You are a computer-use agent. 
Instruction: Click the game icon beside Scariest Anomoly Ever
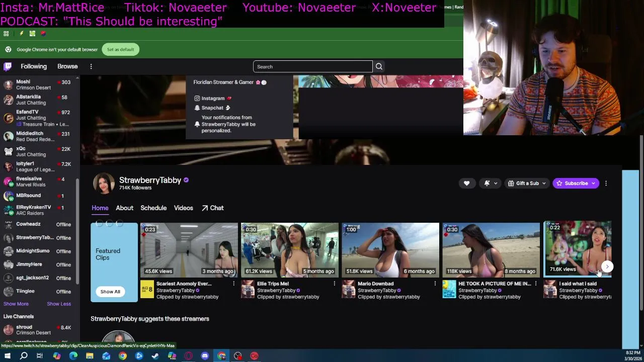point(147,289)
